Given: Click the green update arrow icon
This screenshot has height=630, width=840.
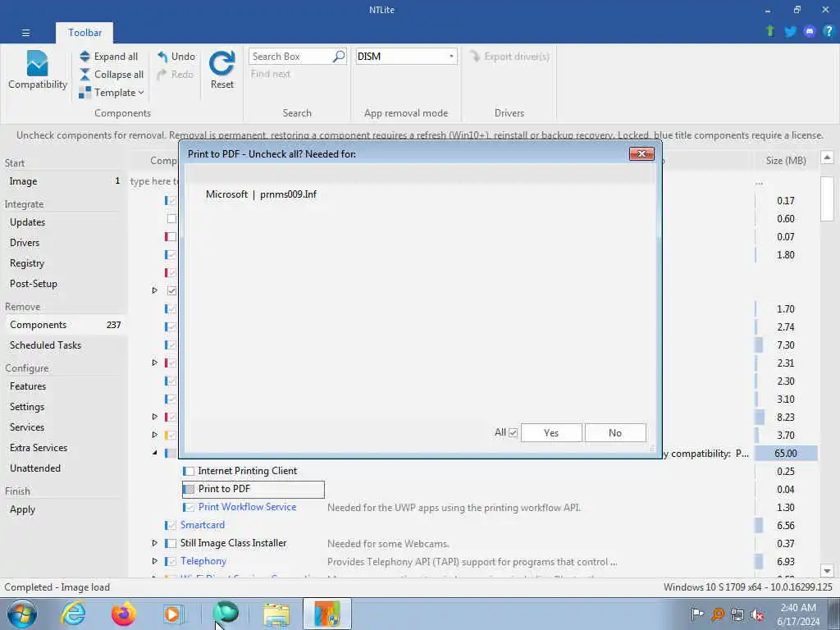Looking at the screenshot, I should (x=769, y=32).
